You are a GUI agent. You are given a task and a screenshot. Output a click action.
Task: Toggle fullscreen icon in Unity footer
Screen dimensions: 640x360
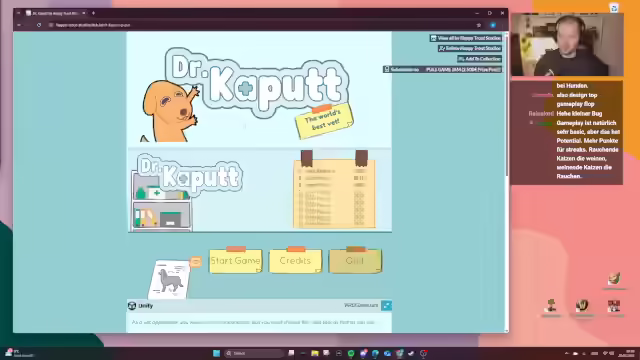tap(386, 305)
